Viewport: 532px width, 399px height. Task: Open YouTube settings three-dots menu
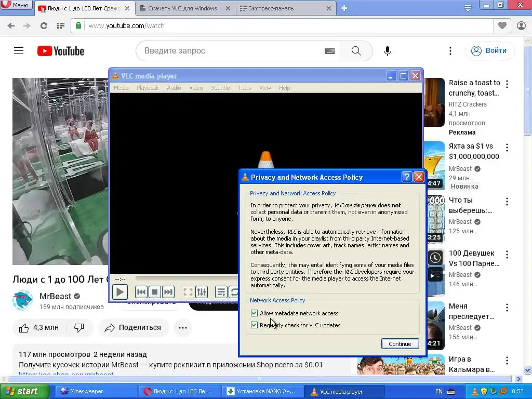[x=450, y=50]
